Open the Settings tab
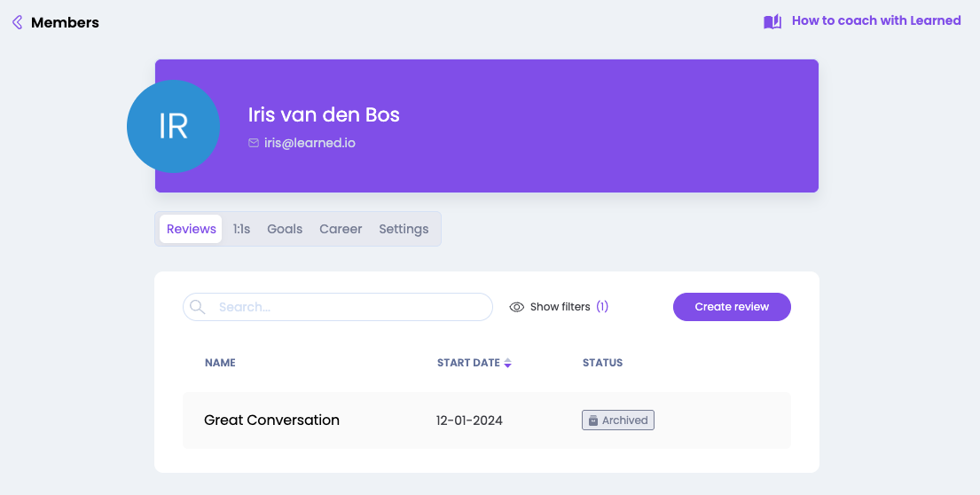Image resolution: width=980 pixels, height=495 pixels. tap(404, 229)
